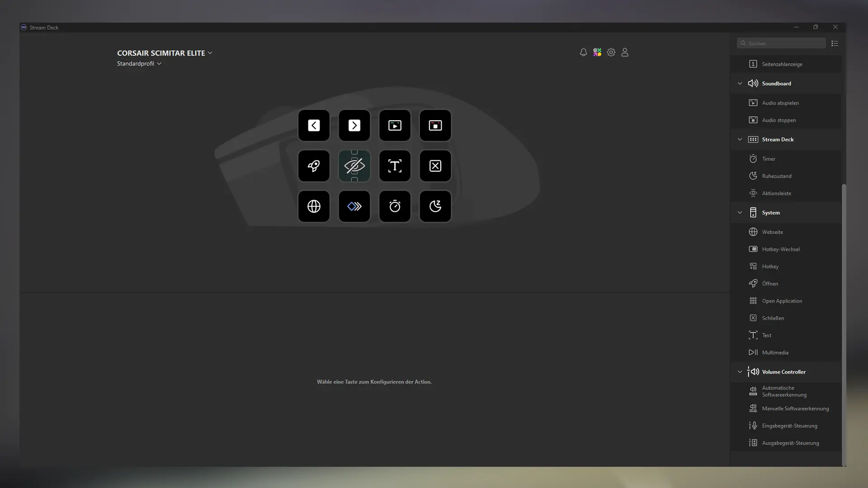The image size is (868, 488).
Task: Click the rocket Open action key
Action: (x=314, y=166)
